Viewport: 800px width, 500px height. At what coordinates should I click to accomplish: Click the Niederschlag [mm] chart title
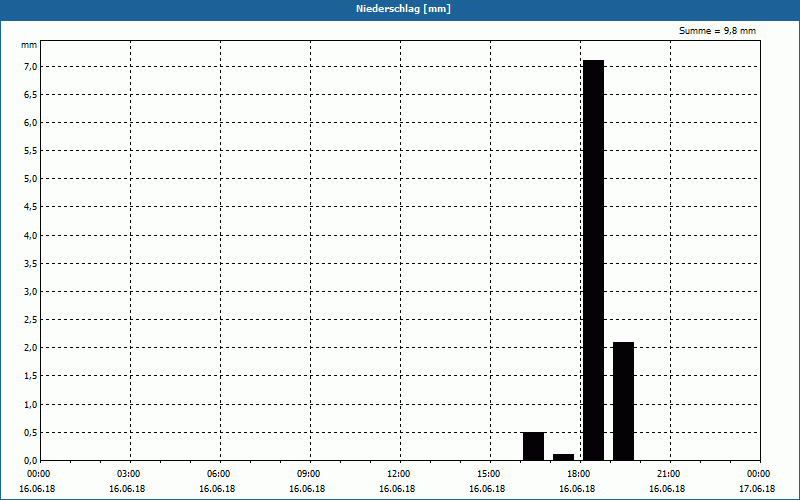pyautogui.click(x=403, y=9)
